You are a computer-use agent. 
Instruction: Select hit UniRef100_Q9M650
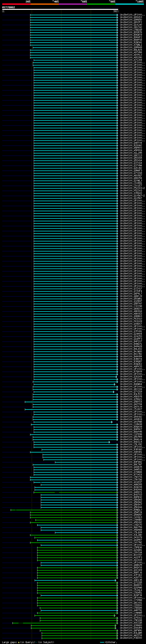click(x=131, y=20)
